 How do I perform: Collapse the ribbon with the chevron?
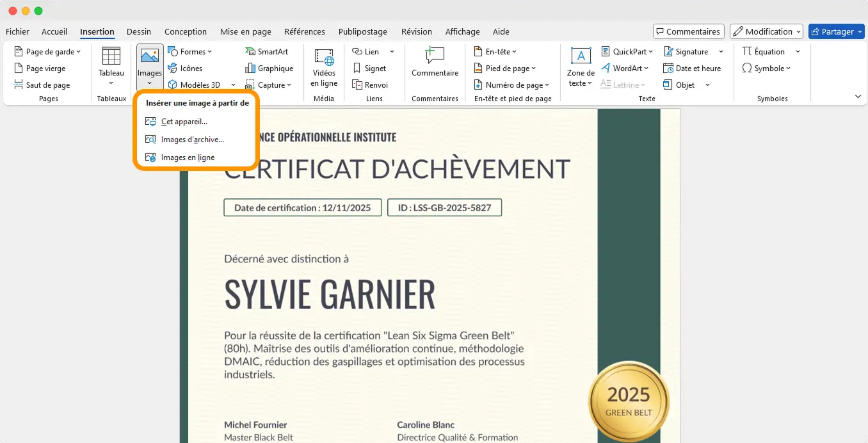(858, 97)
